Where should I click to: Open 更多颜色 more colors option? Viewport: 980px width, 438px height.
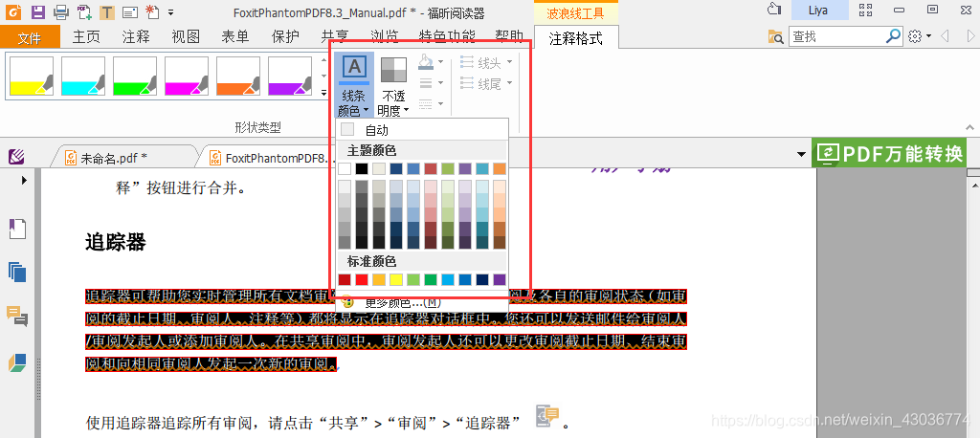pyautogui.click(x=422, y=304)
